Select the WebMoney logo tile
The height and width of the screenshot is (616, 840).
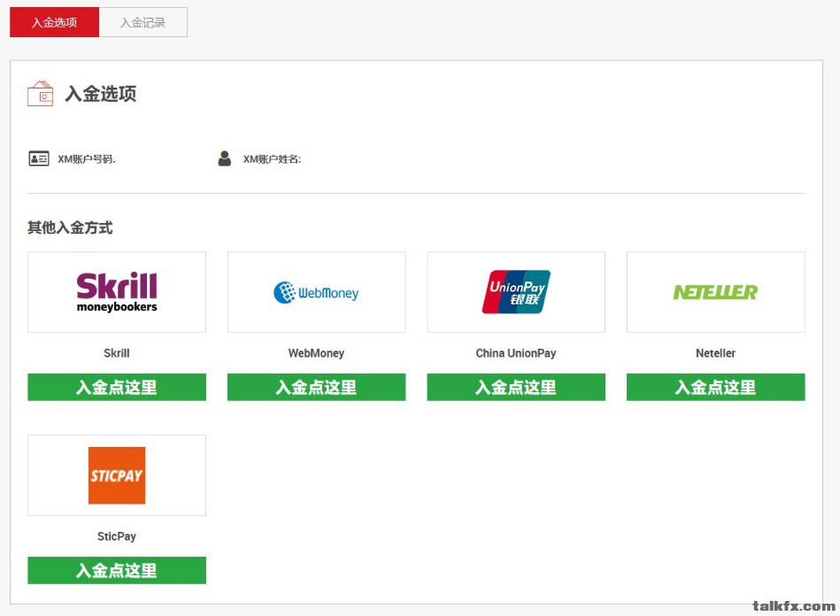point(316,292)
